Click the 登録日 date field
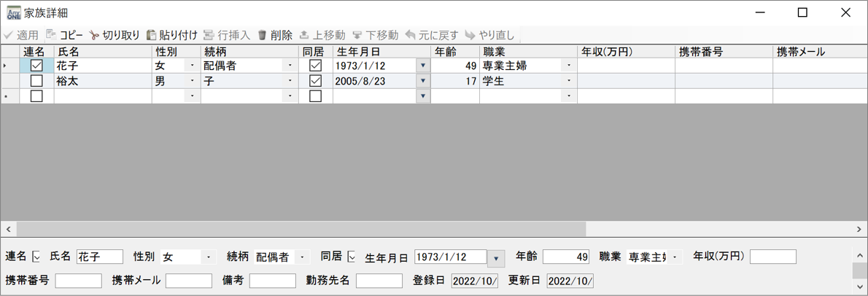This screenshot has height=296, width=868. [475, 281]
